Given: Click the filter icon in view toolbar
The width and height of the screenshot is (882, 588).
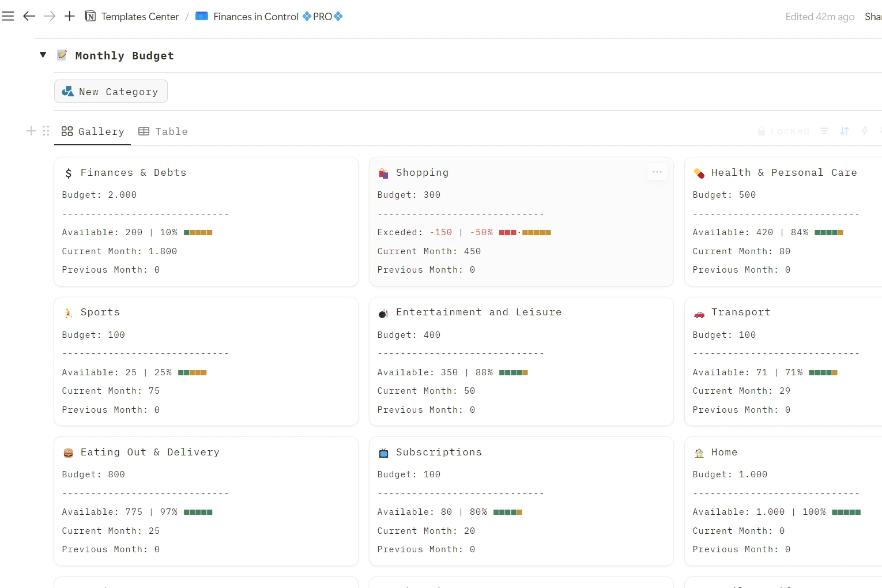Looking at the screenshot, I should (x=824, y=131).
